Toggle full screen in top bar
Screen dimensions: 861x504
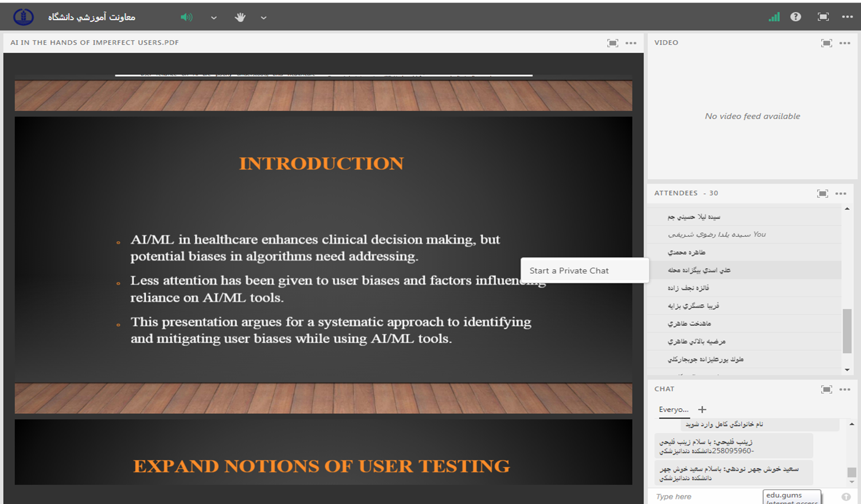click(823, 17)
